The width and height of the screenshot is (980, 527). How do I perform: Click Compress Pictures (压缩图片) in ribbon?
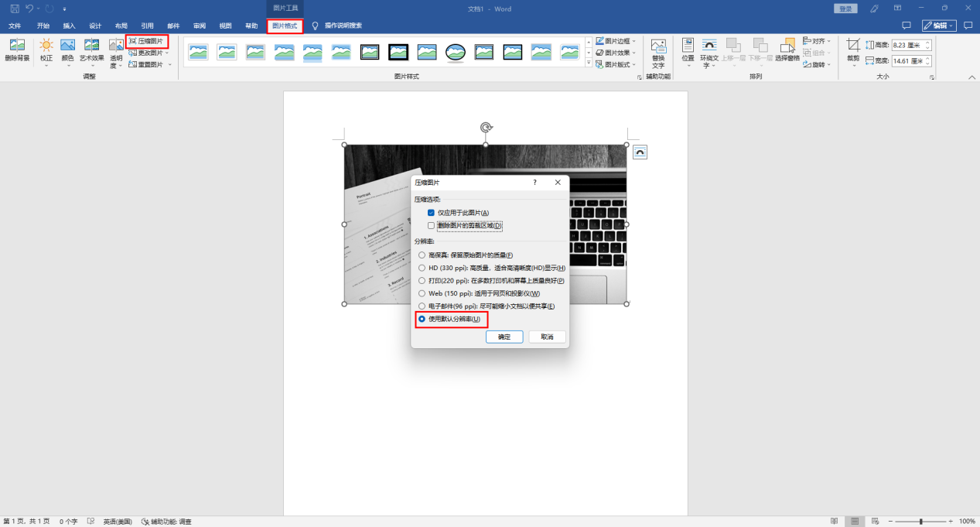click(147, 41)
